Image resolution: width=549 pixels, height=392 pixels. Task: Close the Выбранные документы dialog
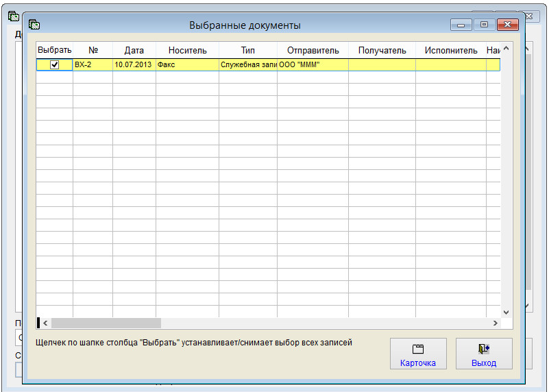[507, 25]
